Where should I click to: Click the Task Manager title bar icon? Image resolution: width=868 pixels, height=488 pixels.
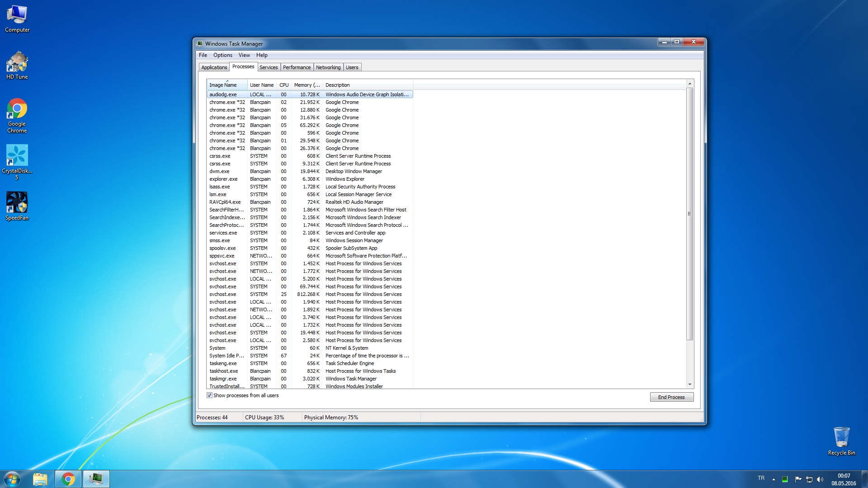click(200, 44)
